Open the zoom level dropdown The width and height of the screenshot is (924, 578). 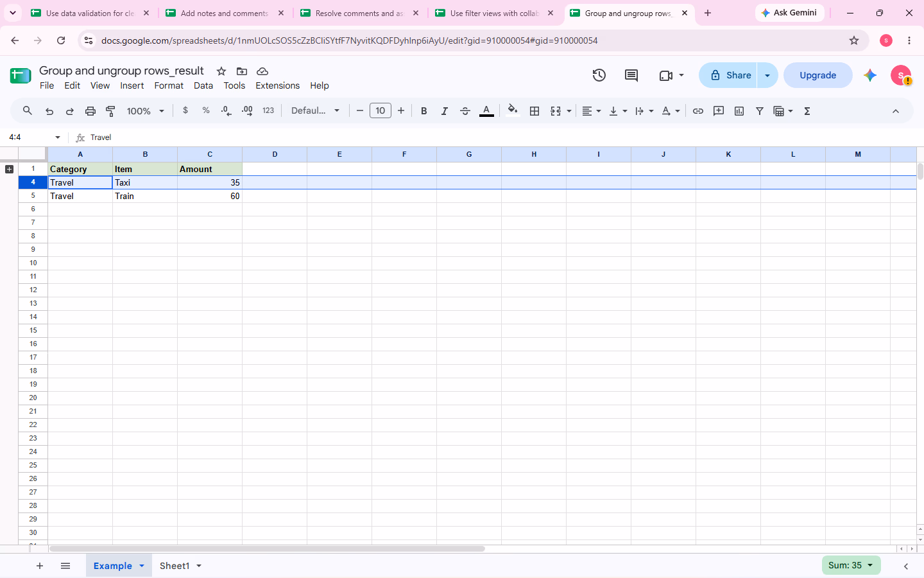click(146, 111)
